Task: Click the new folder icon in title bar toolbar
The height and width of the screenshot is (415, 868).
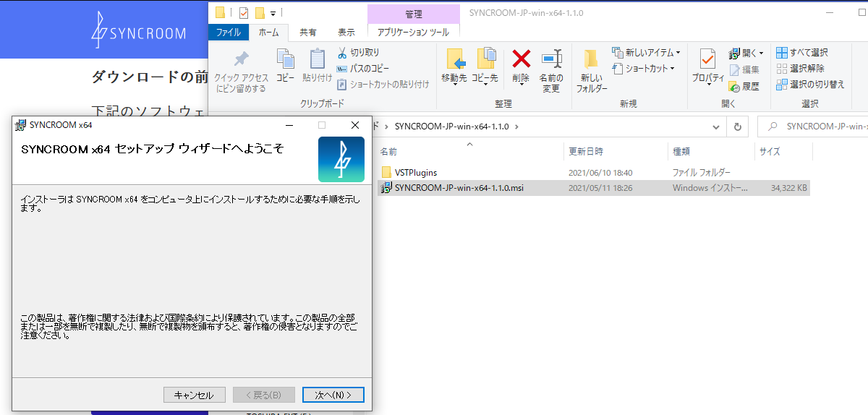Action: click(x=260, y=13)
